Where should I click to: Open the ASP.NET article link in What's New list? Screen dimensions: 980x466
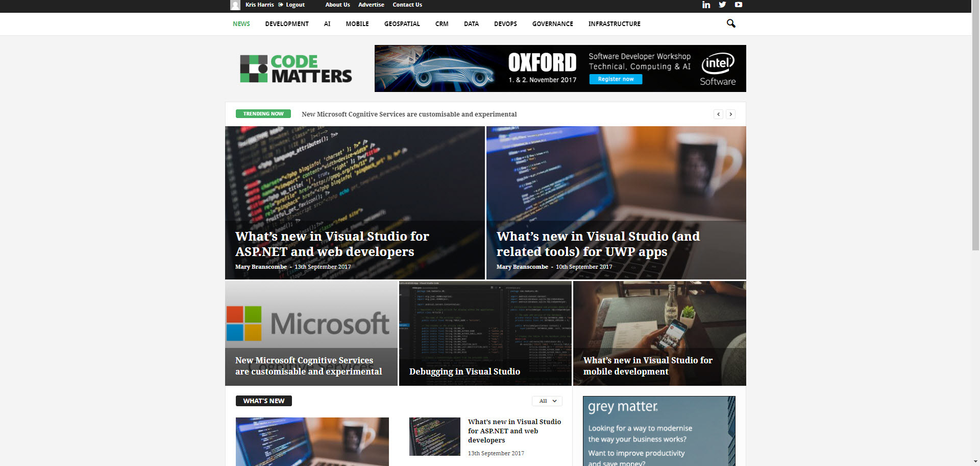(514, 431)
